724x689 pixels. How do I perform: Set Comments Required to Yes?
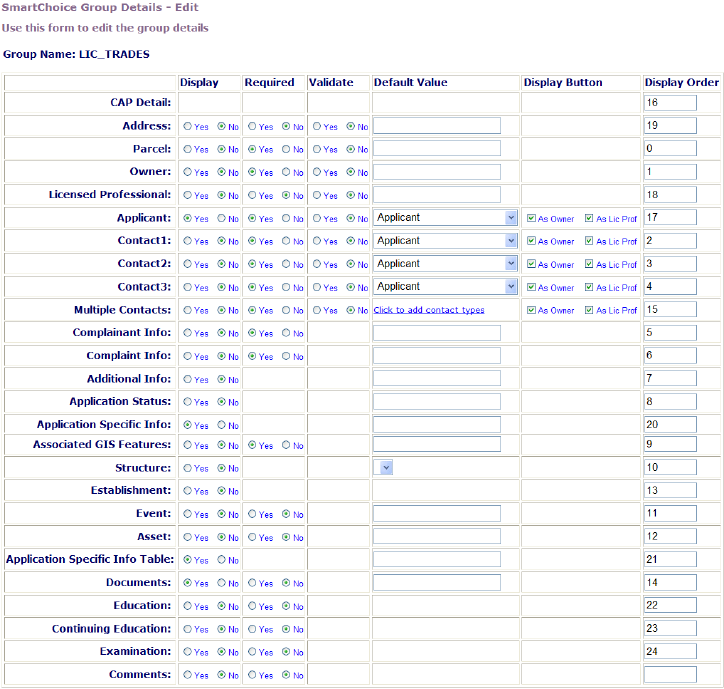(252, 675)
